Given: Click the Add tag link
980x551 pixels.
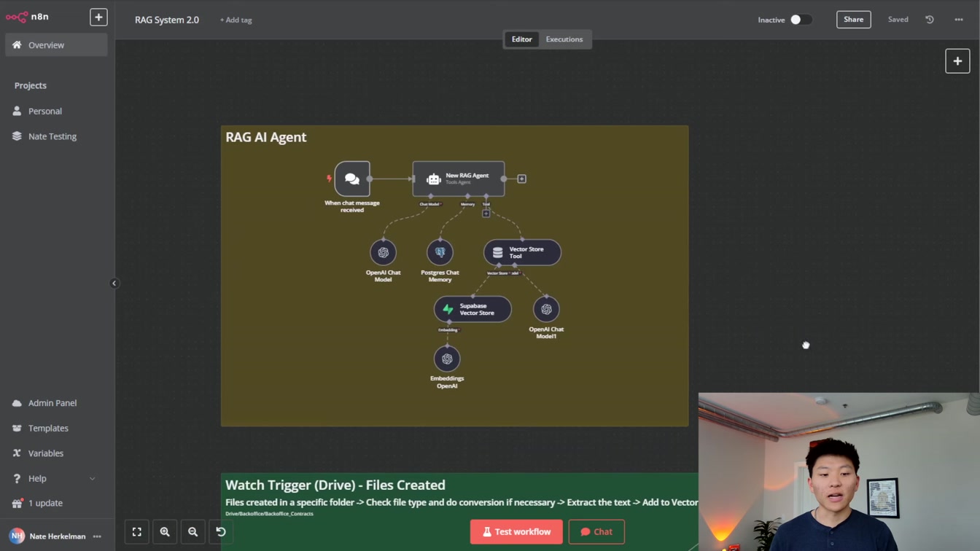Looking at the screenshot, I should point(236,20).
